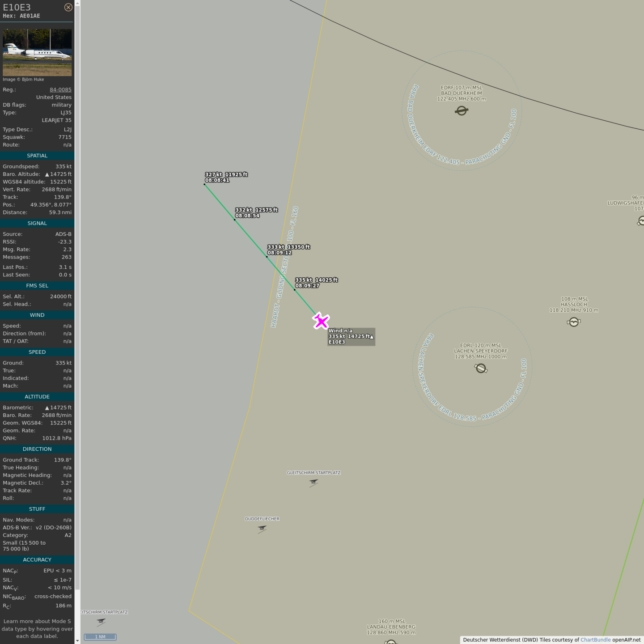Click the Lachen-Speyerdorf EDRL airfield symbol
Screen dimensions: 644x644
point(481,368)
